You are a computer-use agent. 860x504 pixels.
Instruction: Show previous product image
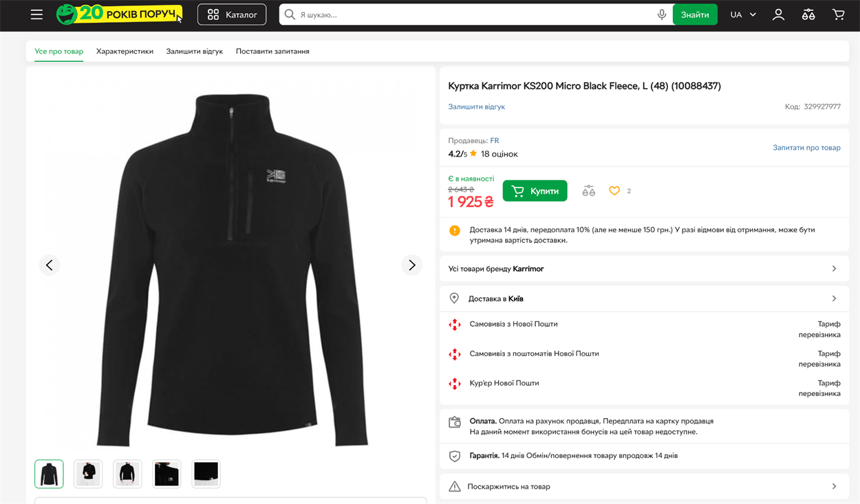[x=50, y=265]
